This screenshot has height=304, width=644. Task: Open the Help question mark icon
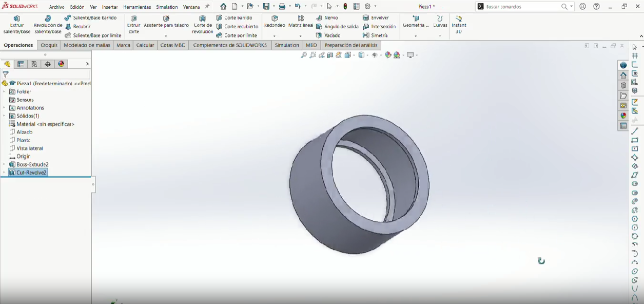[596, 7]
